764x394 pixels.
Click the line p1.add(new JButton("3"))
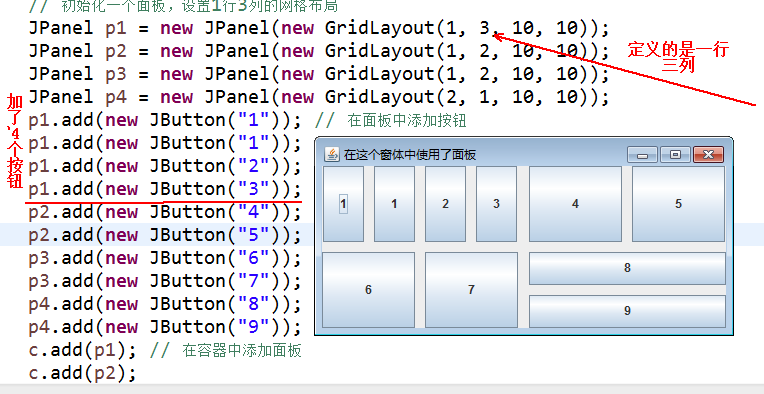(x=166, y=189)
